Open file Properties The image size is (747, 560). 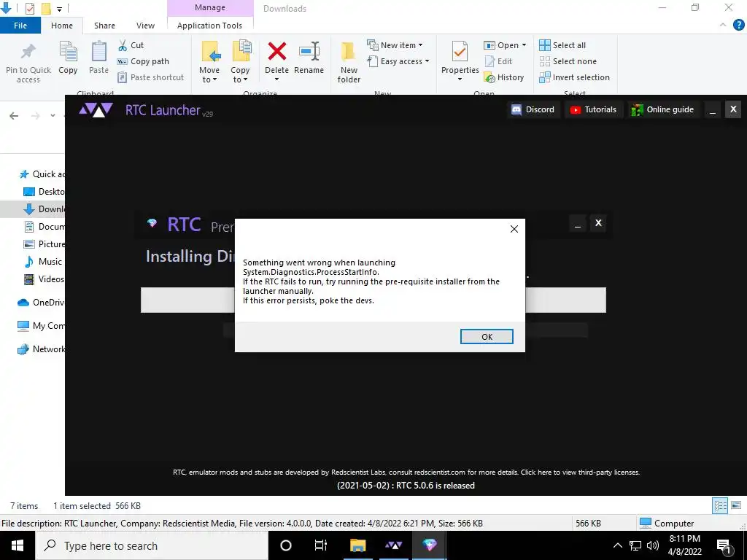coord(460,57)
